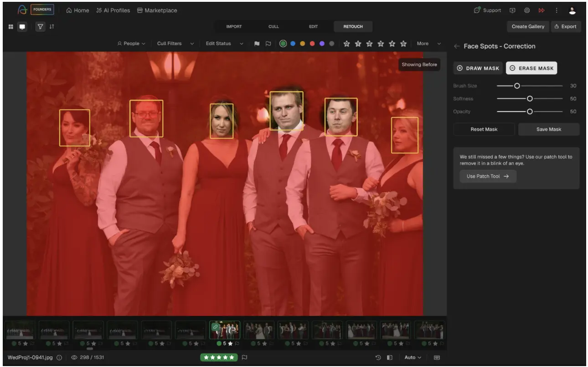Switch to the Import tab
588x367 pixels.
click(234, 26)
